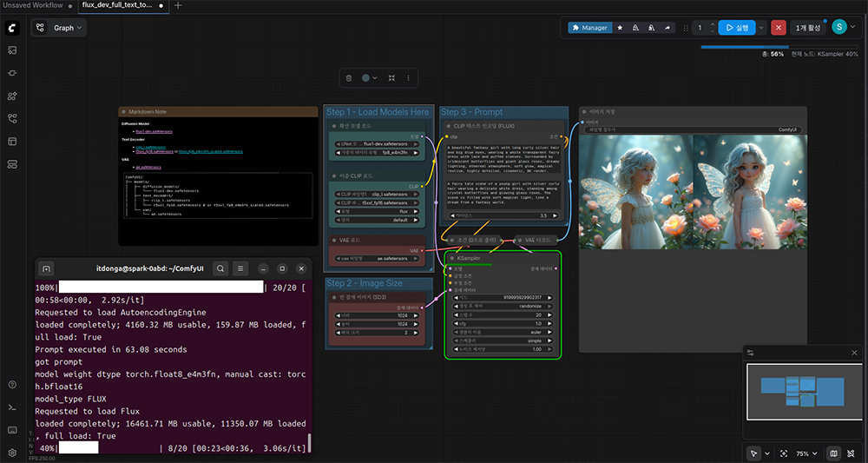Run the workflow with 실행 button

point(737,28)
